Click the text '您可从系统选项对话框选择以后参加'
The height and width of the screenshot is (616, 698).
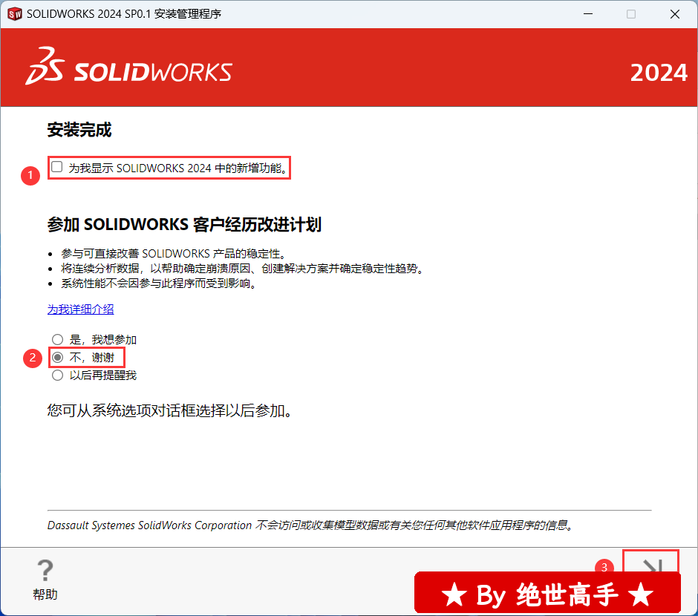(169, 410)
